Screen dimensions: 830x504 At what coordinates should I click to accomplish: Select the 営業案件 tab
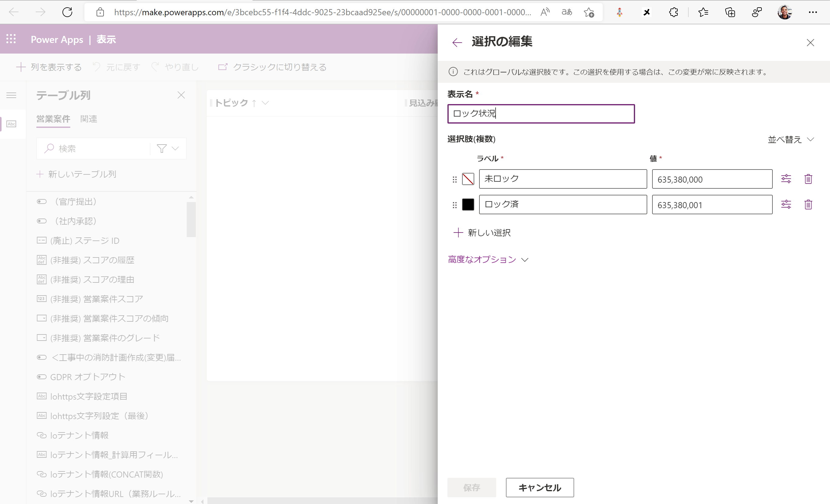[x=53, y=119]
